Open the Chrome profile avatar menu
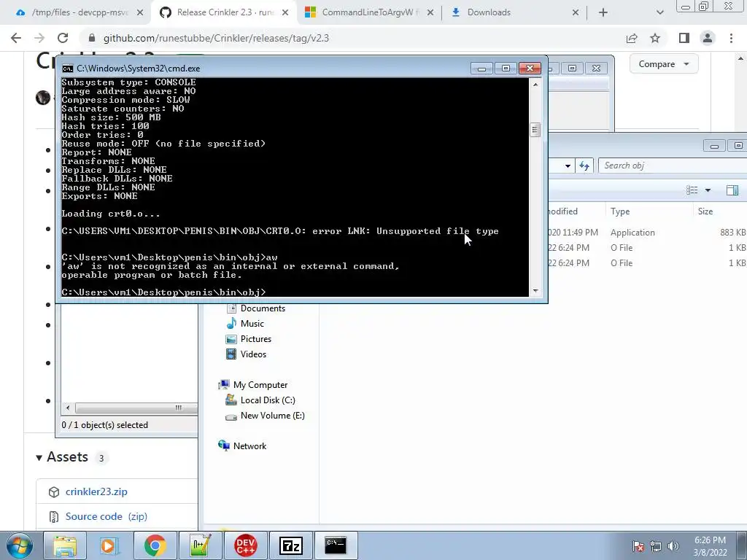The image size is (747, 560). [708, 38]
